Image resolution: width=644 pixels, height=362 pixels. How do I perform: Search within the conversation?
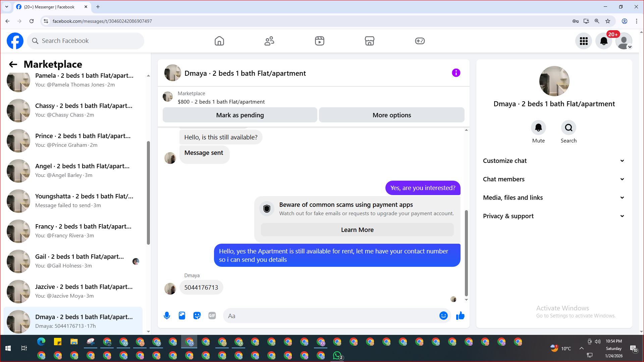tap(569, 128)
